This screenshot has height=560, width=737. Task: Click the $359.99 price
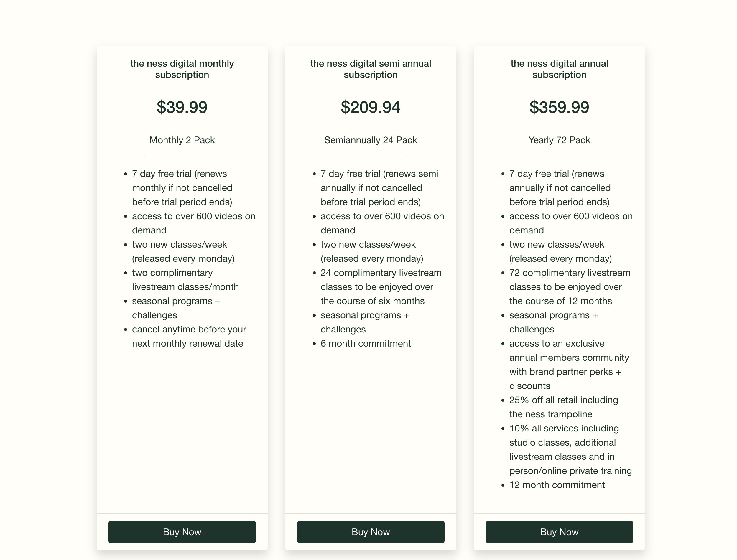(x=559, y=107)
